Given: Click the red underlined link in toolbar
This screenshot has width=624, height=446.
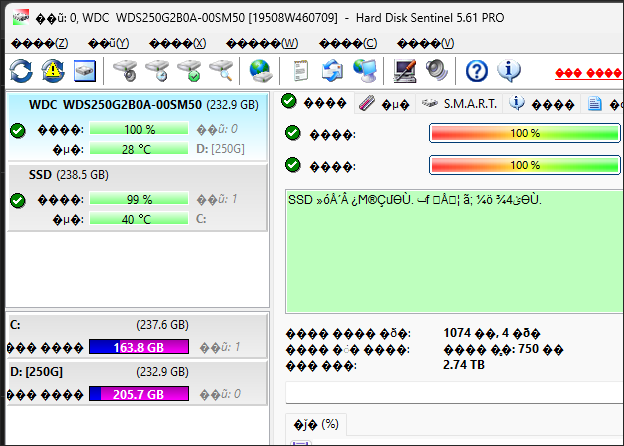Looking at the screenshot, I should pyautogui.click(x=589, y=73).
